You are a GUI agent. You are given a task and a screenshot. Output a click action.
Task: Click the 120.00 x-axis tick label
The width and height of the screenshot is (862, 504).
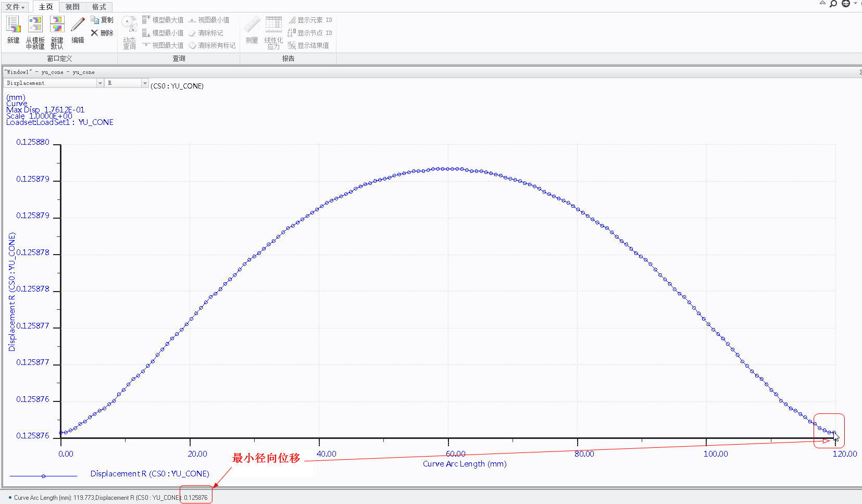(844, 454)
